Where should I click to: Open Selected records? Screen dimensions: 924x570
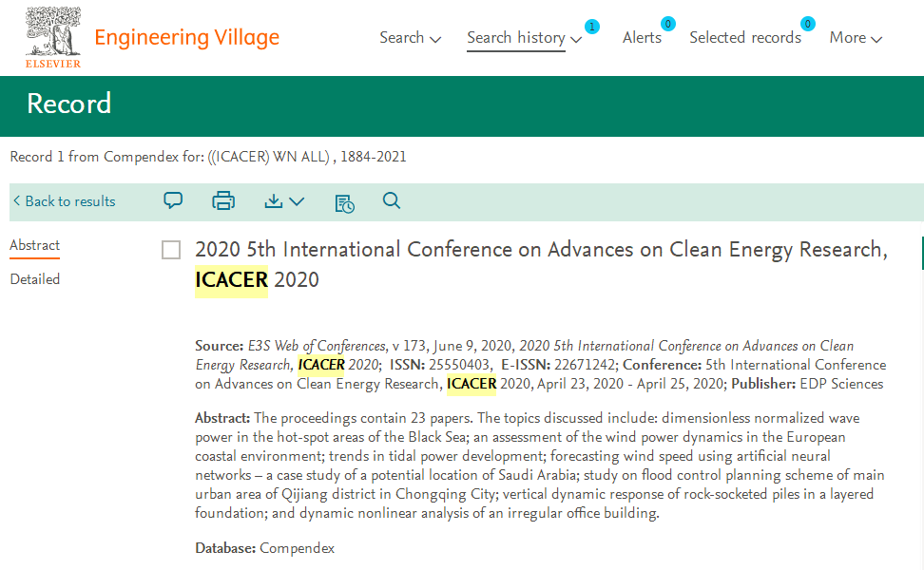[x=745, y=38]
